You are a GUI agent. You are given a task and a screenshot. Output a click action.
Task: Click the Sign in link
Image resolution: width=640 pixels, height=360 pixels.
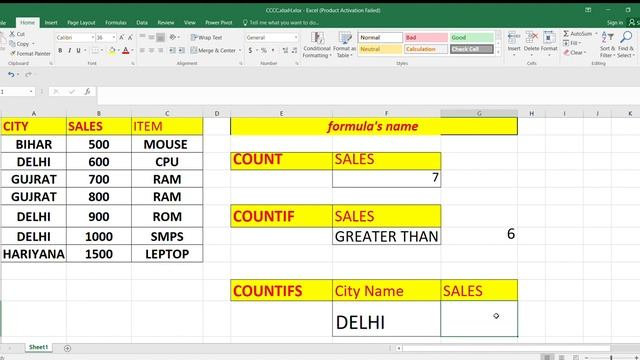click(615, 23)
